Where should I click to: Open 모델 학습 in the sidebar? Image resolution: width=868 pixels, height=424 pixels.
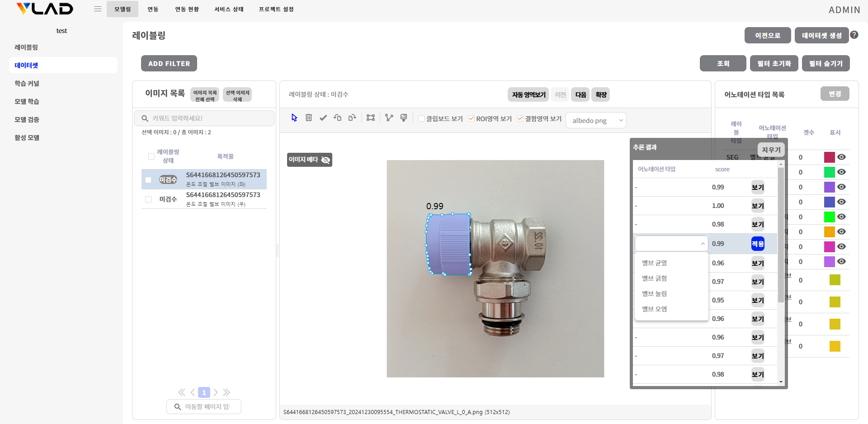tap(63, 101)
